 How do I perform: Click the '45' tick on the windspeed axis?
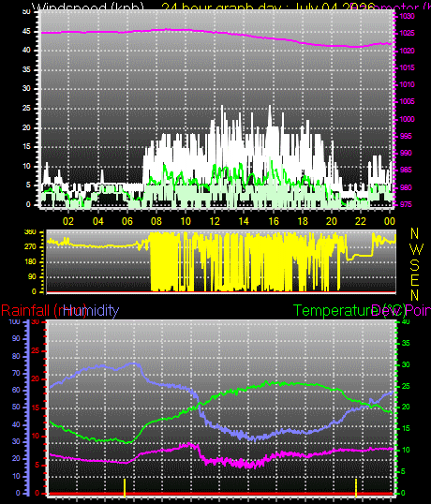[x=26, y=31]
